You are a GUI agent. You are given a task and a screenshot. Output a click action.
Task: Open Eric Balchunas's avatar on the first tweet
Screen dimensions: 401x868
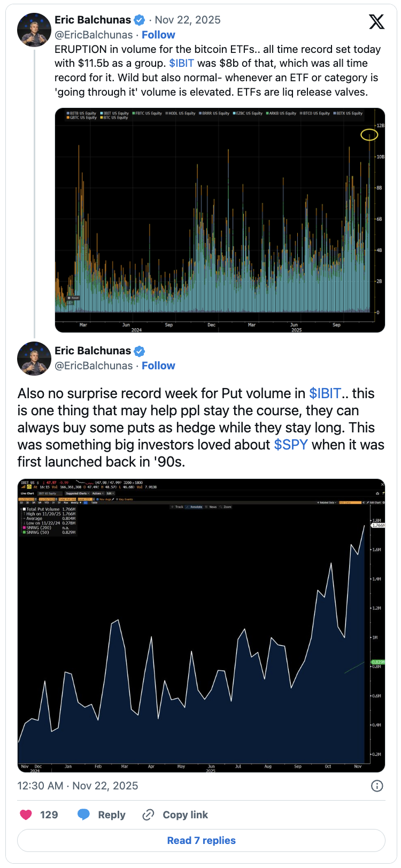point(34,30)
